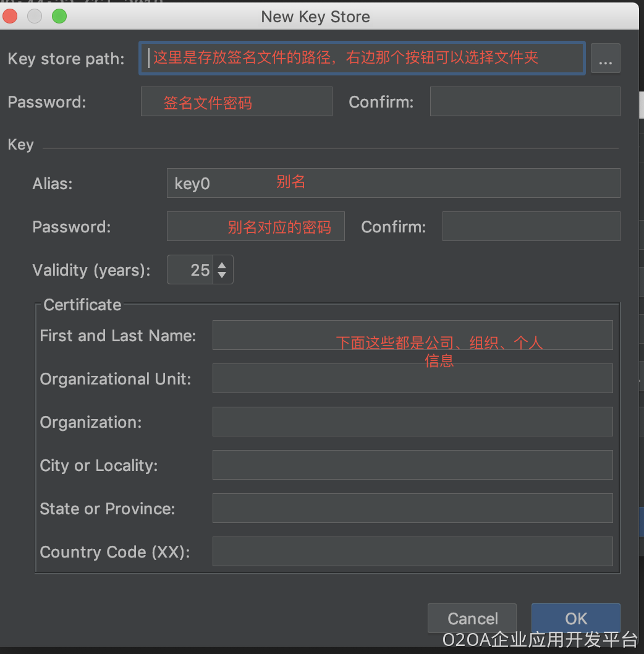Click the key store Confirm password field
This screenshot has height=654, width=644.
tap(525, 102)
